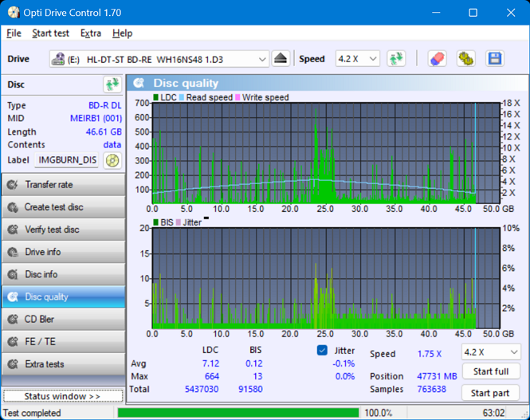530x420 pixels.
Task: Click the BIS jitter graph
Action: point(326,278)
